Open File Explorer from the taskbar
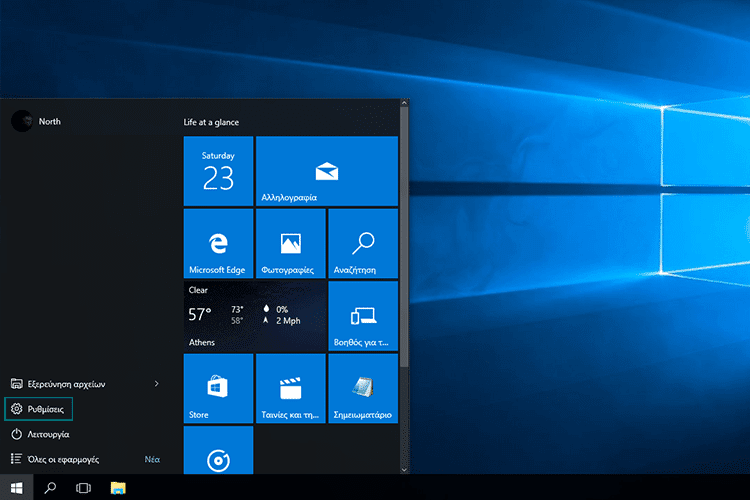Image resolution: width=750 pixels, height=500 pixels. pos(118,488)
